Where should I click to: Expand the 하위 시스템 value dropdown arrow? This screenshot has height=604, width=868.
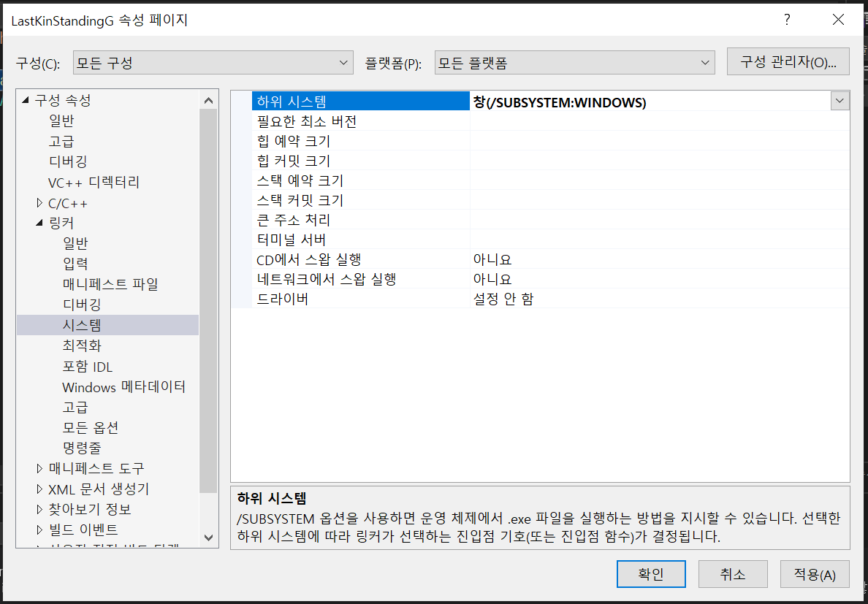840,102
